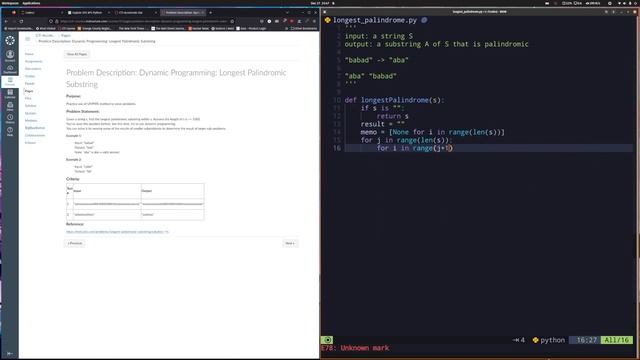Click the page title heading text
This screenshot has width=640, height=360.
tap(176, 78)
